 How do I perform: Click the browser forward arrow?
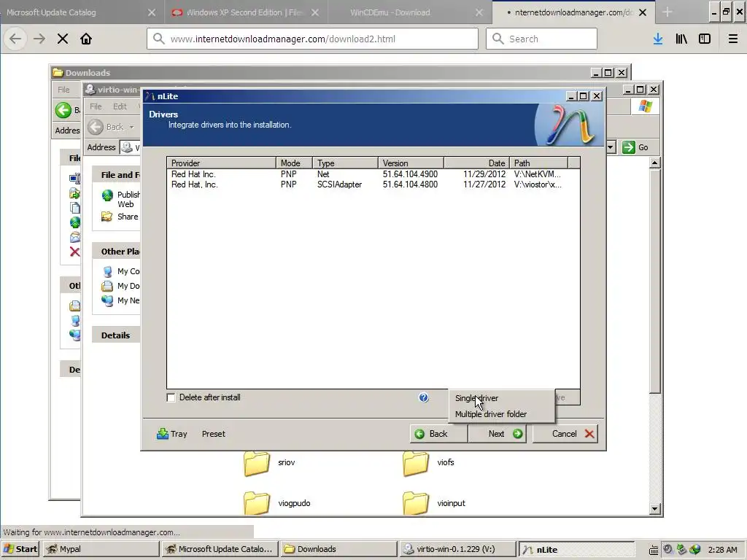tap(39, 39)
